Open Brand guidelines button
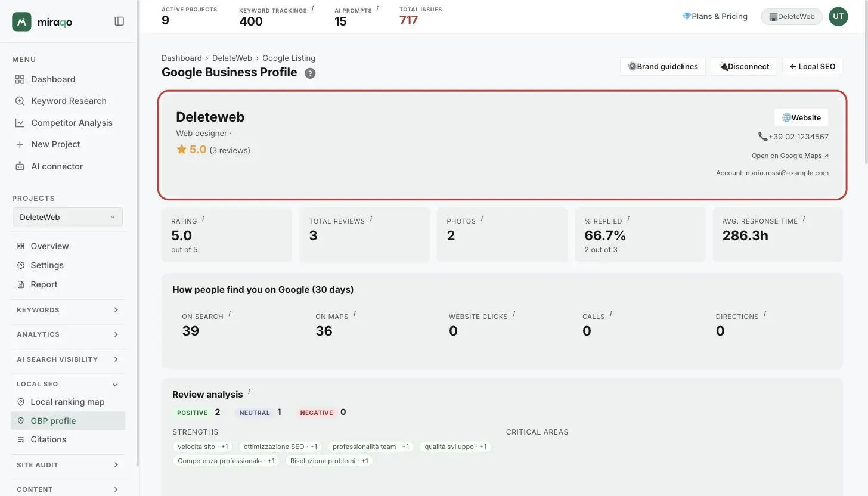 tap(663, 67)
